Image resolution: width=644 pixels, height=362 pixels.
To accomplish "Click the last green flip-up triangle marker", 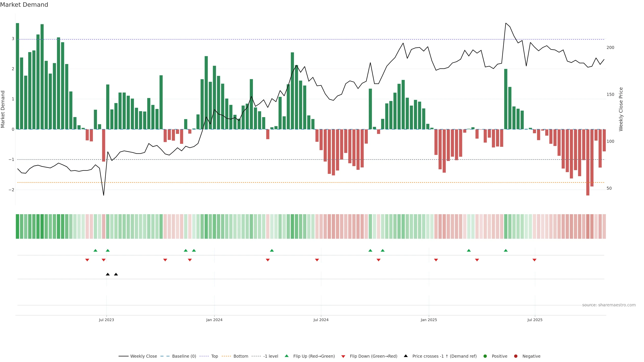I will pos(505,250).
